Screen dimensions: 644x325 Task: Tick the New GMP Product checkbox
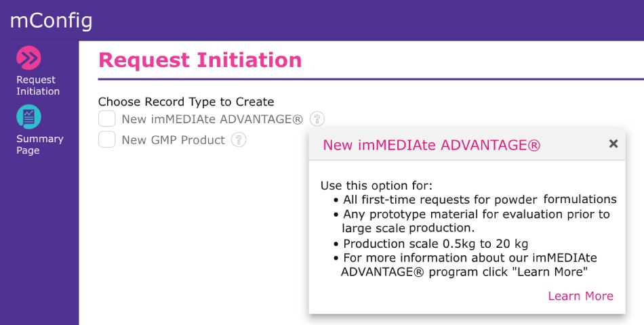pos(107,139)
